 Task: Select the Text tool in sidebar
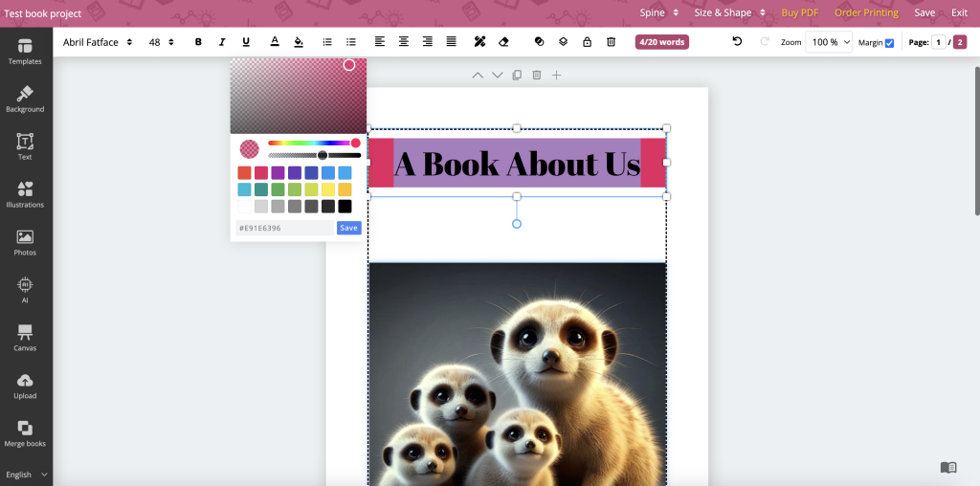pyautogui.click(x=25, y=146)
